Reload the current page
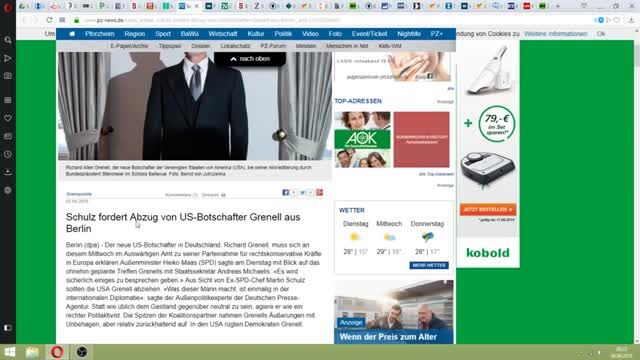640x360 pixels. pyautogui.click(x=49, y=20)
